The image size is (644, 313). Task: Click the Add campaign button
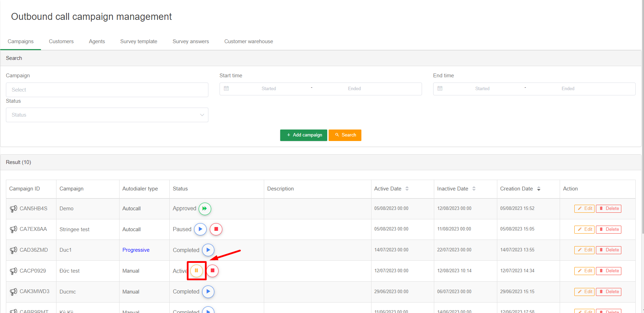point(304,135)
